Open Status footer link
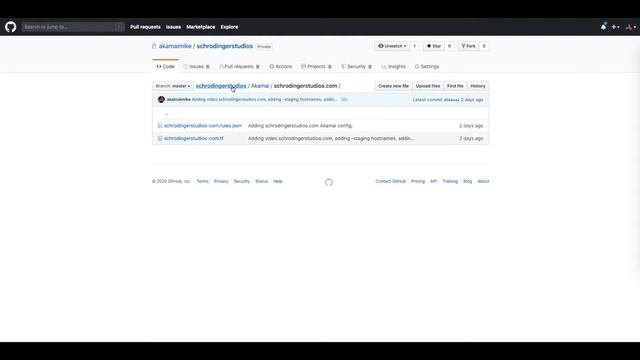Image resolution: width=640 pixels, height=360 pixels. pyautogui.click(x=261, y=181)
